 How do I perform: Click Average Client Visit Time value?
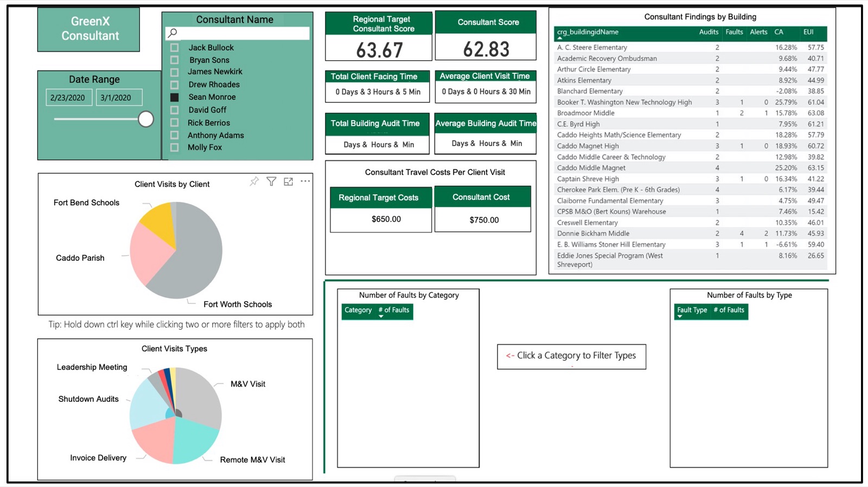486,92
